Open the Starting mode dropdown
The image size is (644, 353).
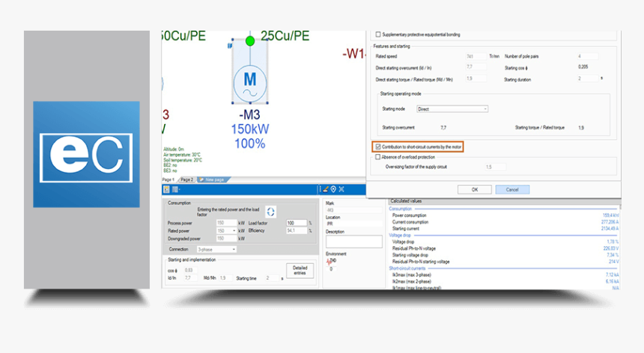pyautogui.click(x=452, y=109)
